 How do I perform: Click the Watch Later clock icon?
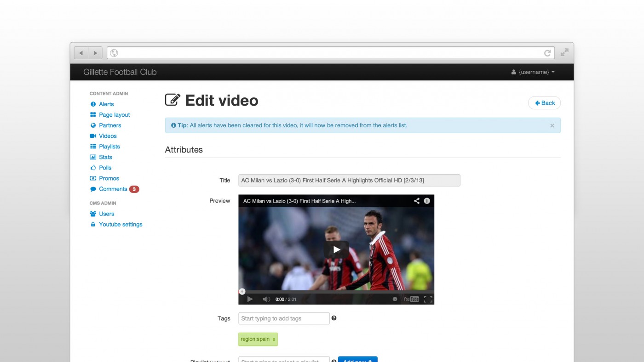tap(395, 299)
